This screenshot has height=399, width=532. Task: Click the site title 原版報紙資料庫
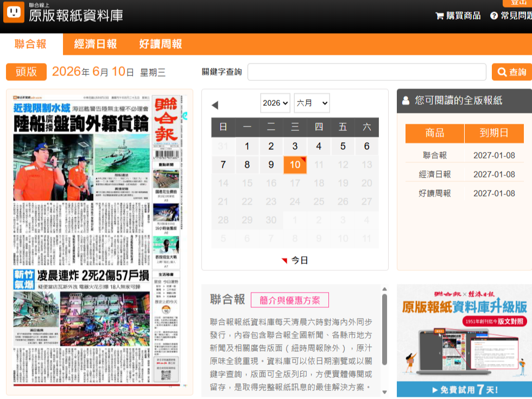(75, 16)
